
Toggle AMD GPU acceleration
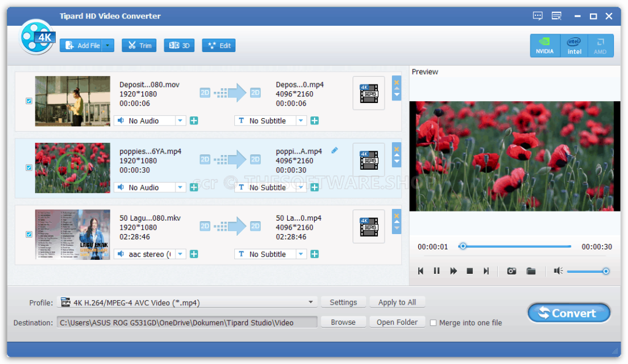[600, 45]
